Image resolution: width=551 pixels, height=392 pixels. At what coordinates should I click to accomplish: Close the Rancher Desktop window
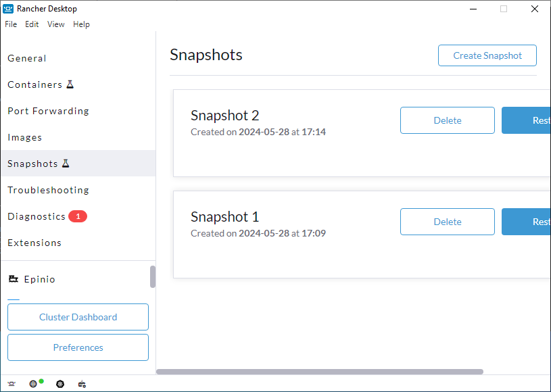[535, 9]
